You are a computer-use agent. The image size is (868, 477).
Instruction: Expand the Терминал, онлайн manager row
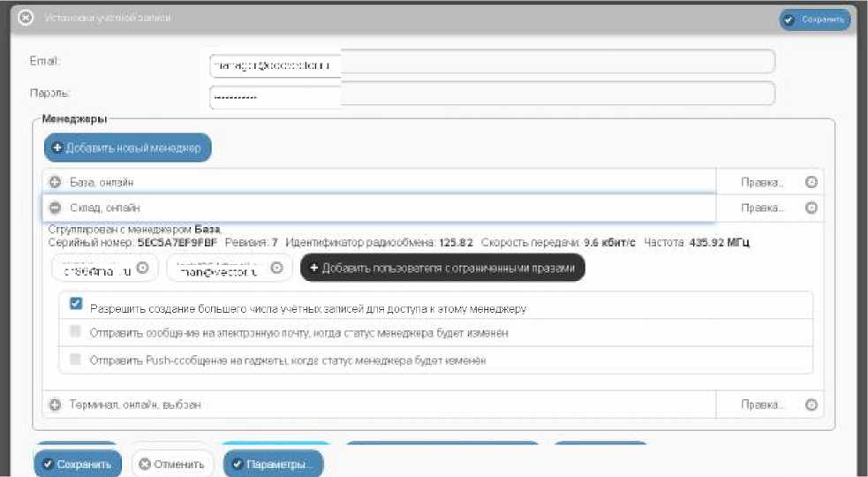[x=55, y=405]
